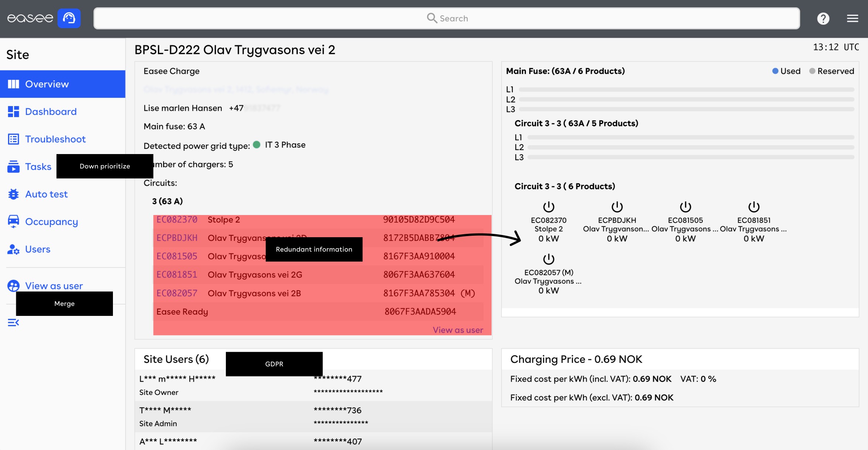868x450 pixels.
Task: Open the help question mark icon
Action: [823, 18]
